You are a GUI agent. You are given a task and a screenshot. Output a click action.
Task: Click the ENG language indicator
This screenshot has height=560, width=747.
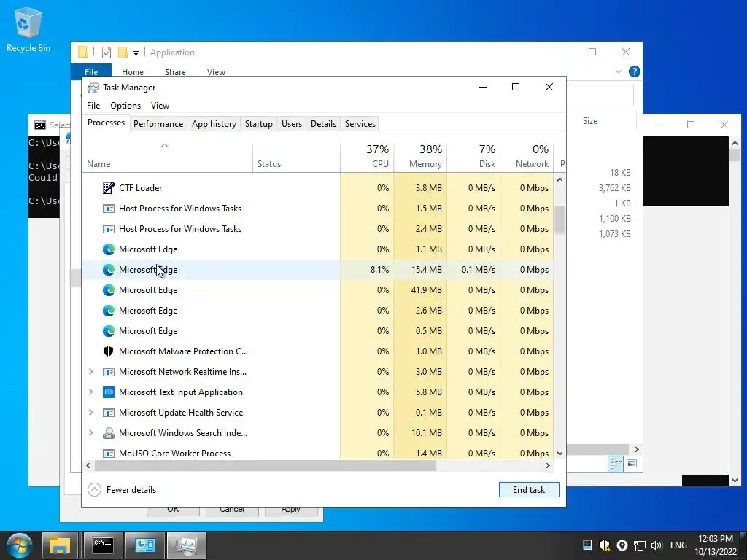(x=678, y=545)
